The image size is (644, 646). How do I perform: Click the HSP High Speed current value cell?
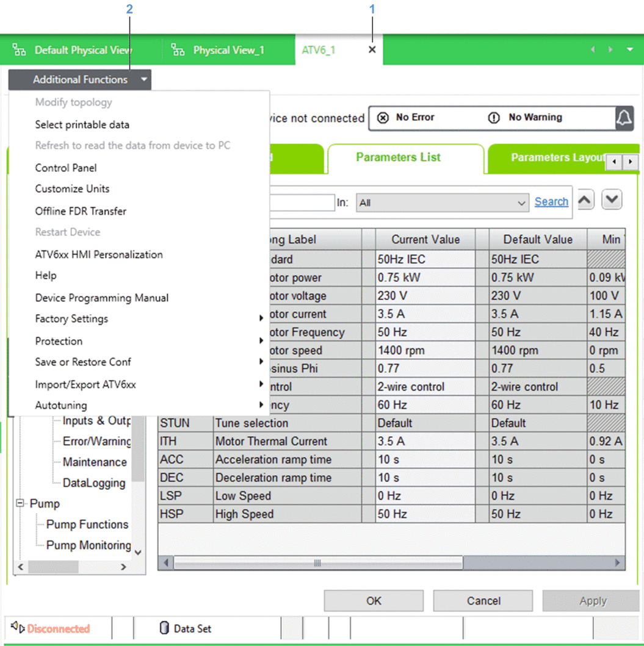425,514
